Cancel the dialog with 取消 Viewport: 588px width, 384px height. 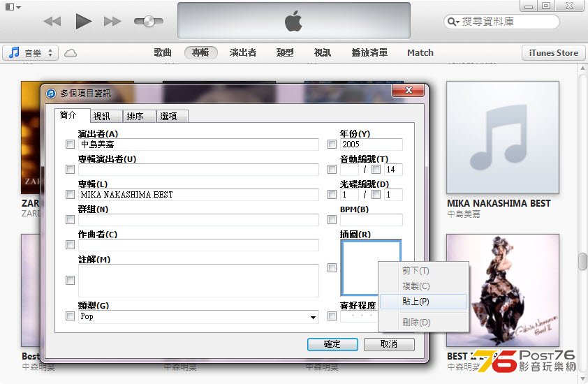389,344
